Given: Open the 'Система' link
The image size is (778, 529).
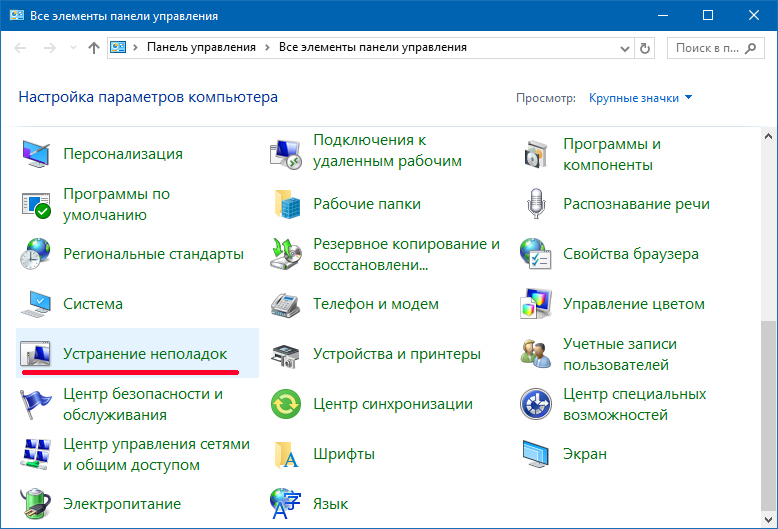Looking at the screenshot, I should [x=93, y=304].
